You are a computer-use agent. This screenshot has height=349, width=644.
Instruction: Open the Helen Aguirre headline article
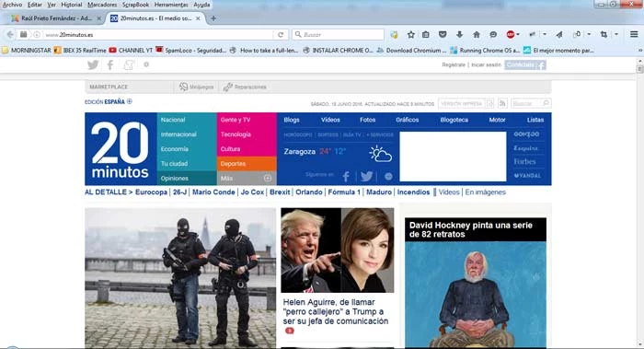[335, 311]
